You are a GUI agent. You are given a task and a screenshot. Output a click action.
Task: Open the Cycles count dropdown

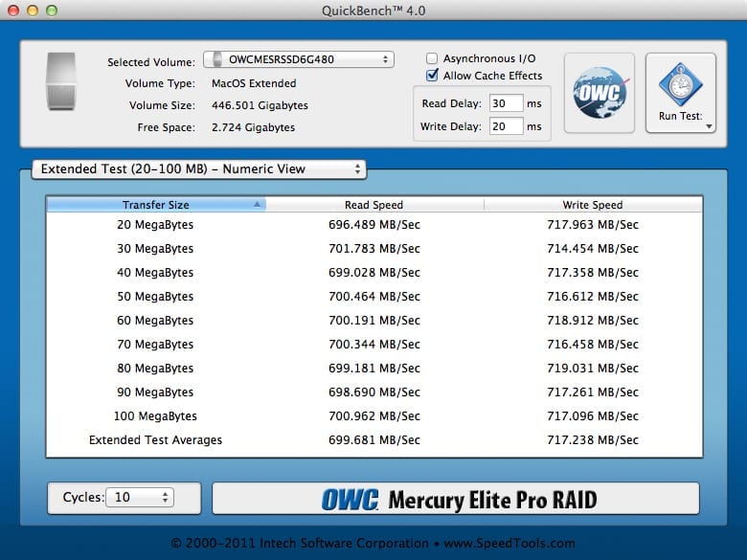[x=139, y=498]
